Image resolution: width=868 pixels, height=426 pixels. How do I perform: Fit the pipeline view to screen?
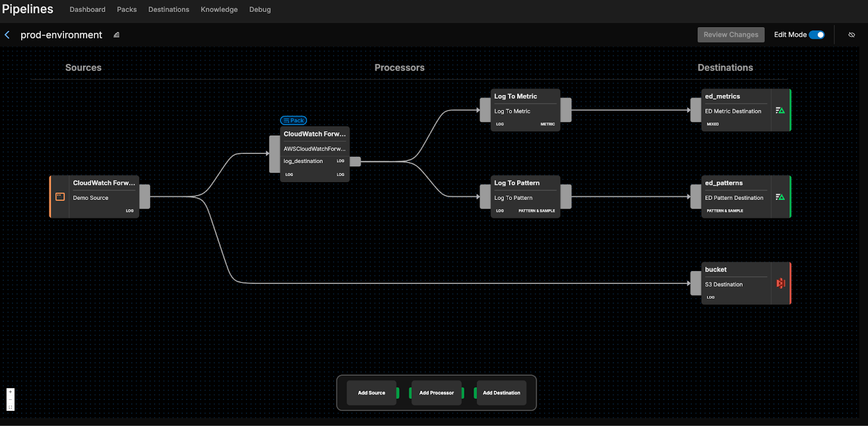(x=10, y=407)
